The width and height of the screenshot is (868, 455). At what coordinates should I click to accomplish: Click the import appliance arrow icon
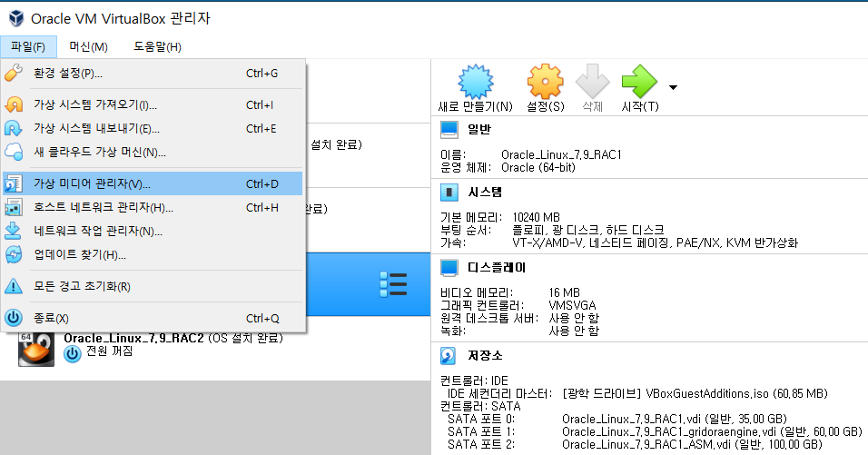tap(14, 104)
